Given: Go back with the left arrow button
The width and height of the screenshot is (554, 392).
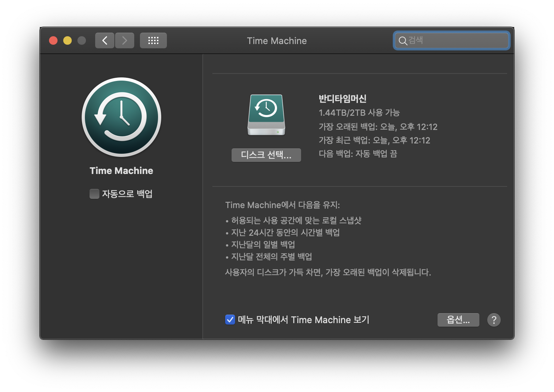Looking at the screenshot, I should pos(105,40).
